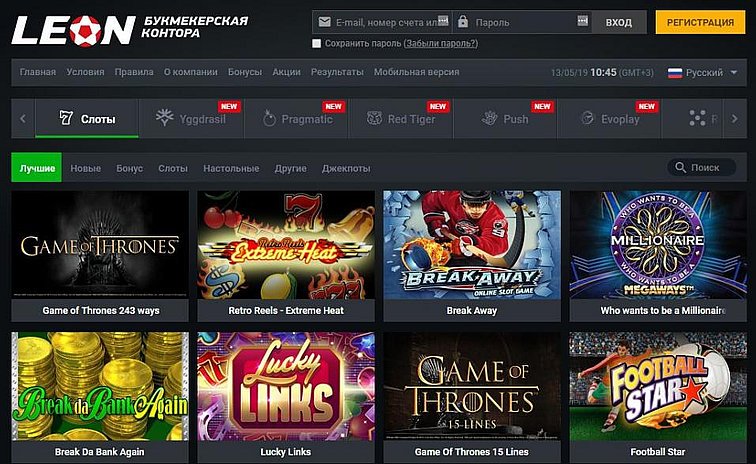
Task: Open the Pragmatic provider tab
Action: pyautogui.click(x=297, y=118)
